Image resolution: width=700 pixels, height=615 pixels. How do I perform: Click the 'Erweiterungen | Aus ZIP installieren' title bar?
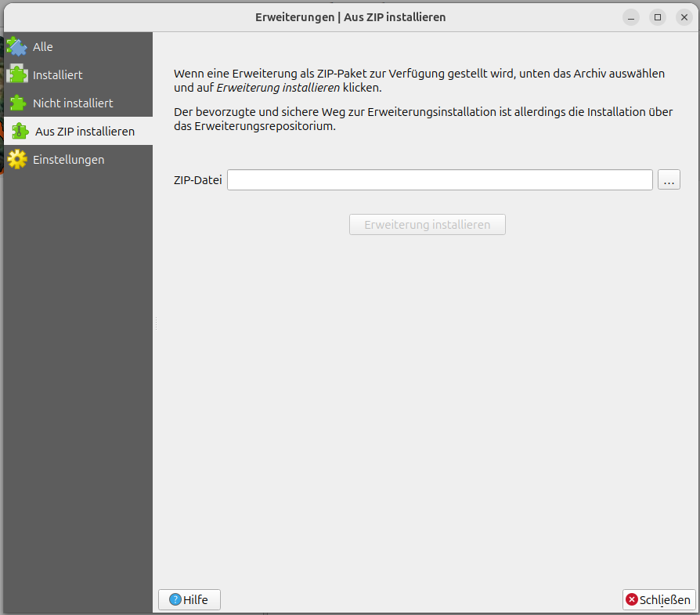(350, 16)
